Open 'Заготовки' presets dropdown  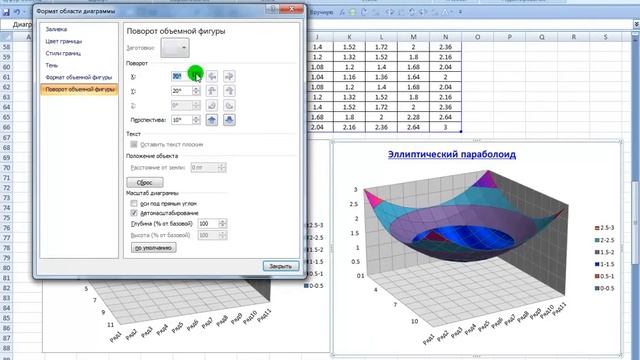coord(175,48)
